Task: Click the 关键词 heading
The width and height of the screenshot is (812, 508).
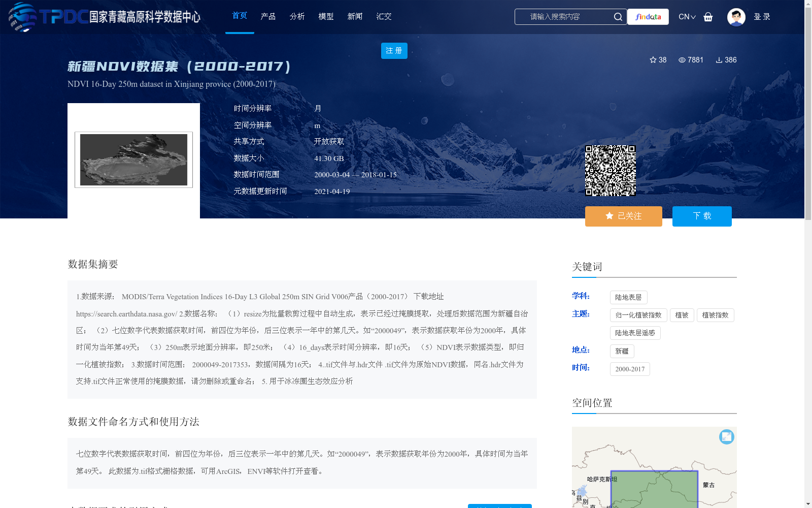Action: (587, 267)
